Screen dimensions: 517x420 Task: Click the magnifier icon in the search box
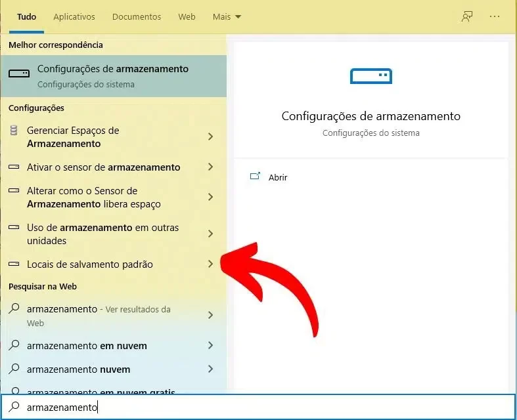point(14,407)
